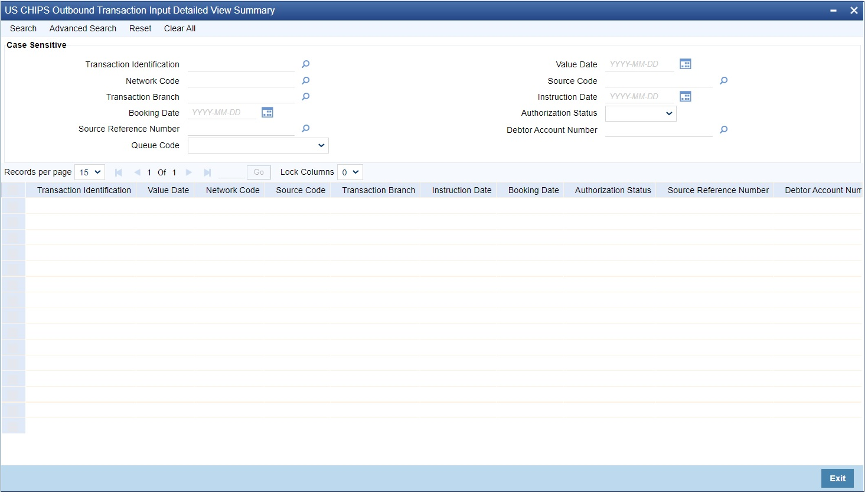Click the Booking Date input field
The width and height of the screenshot is (868, 496).
pyautogui.click(x=223, y=113)
